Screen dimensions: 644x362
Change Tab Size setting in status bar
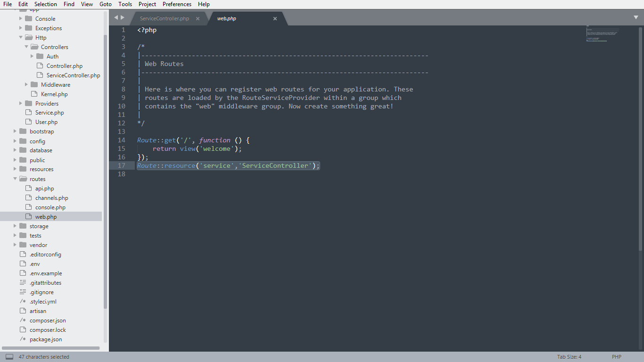[x=569, y=357]
